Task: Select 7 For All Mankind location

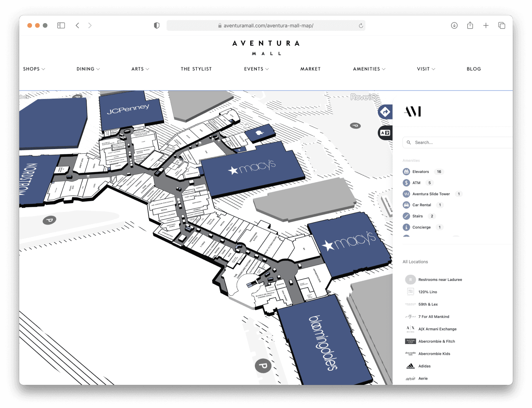Action: click(x=434, y=317)
